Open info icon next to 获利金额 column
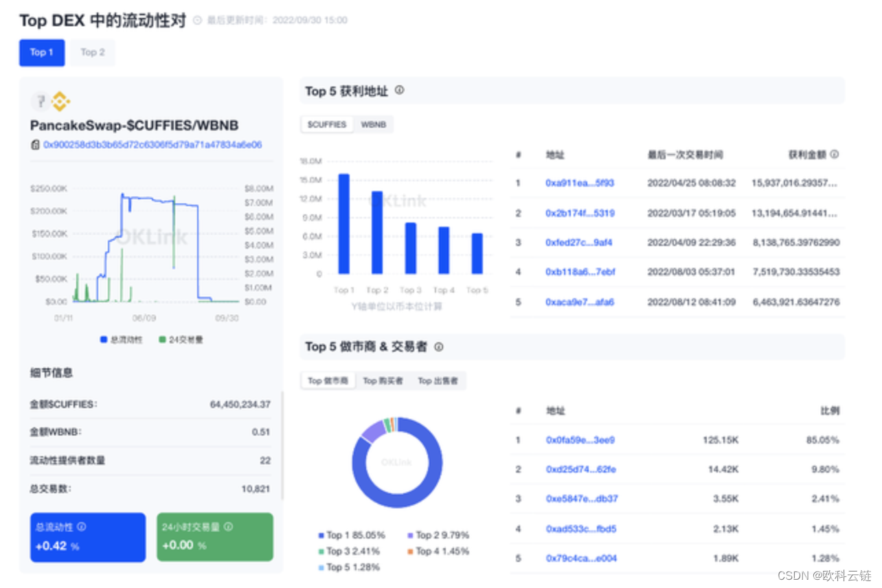Viewport: 882px width, 588px height. 835,155
